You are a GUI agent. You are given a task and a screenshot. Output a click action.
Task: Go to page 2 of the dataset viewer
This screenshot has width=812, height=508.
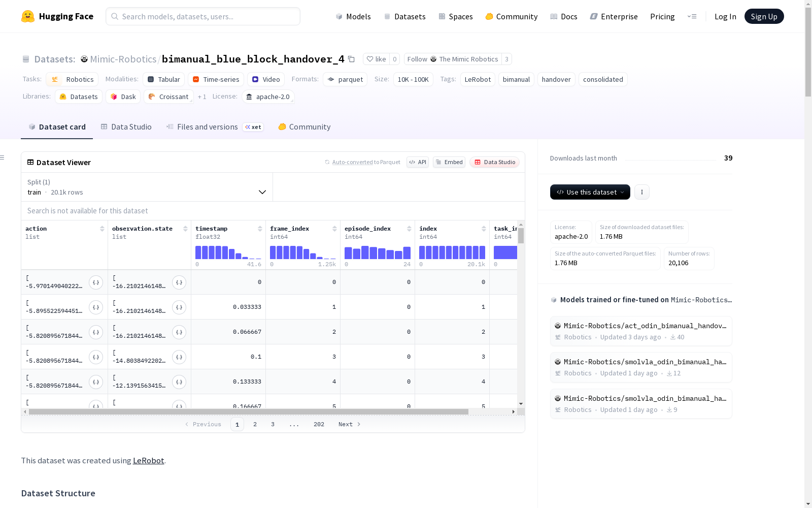click(255, 424)
